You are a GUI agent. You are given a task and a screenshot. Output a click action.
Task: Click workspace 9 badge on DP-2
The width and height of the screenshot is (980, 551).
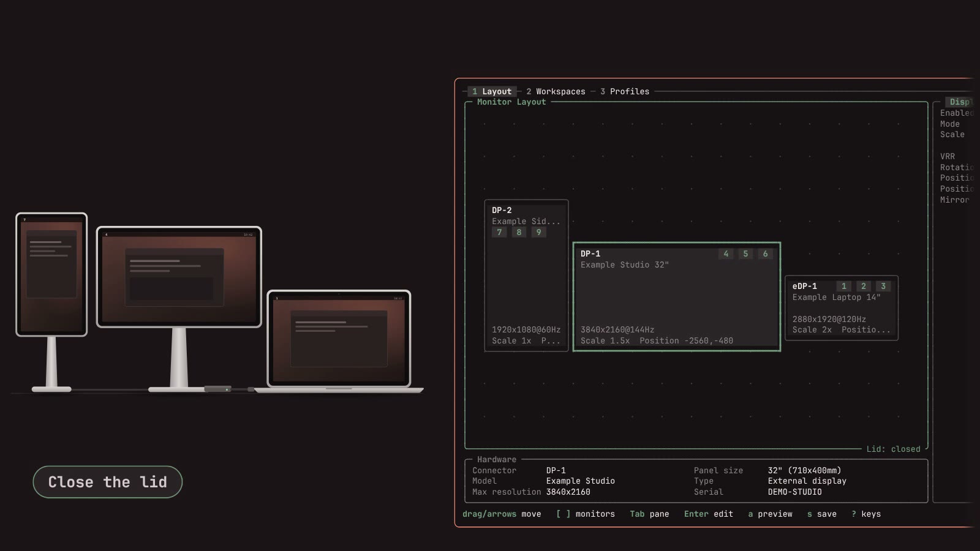538,232
